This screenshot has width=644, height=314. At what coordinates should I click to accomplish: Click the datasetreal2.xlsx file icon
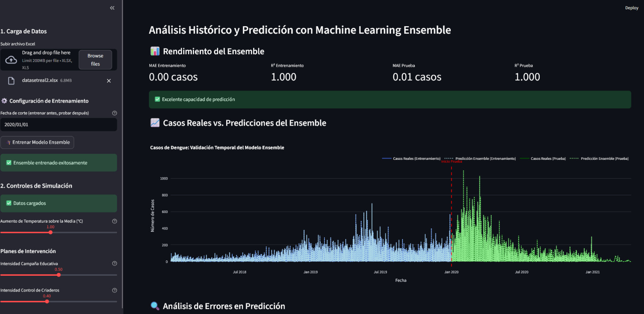point(11,81)
